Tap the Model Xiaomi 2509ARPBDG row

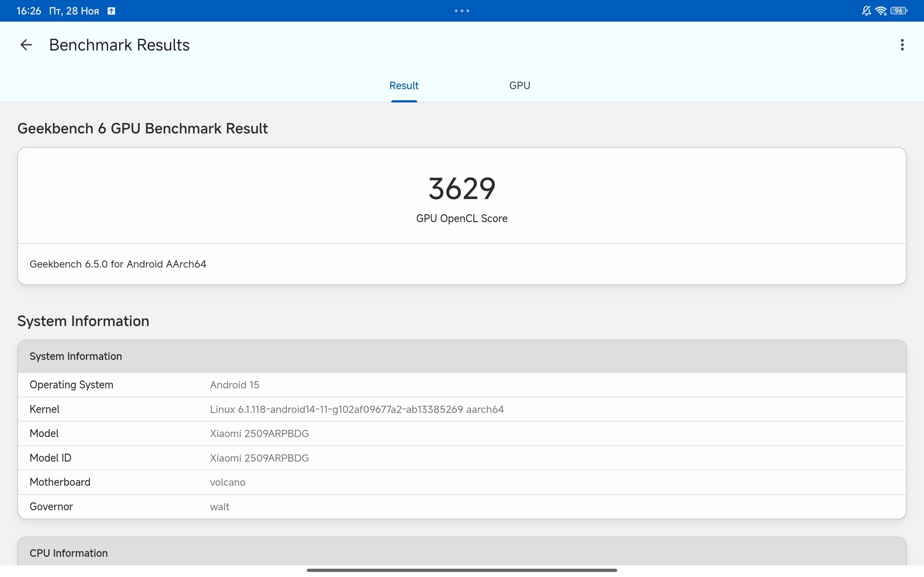coord(462,433)
